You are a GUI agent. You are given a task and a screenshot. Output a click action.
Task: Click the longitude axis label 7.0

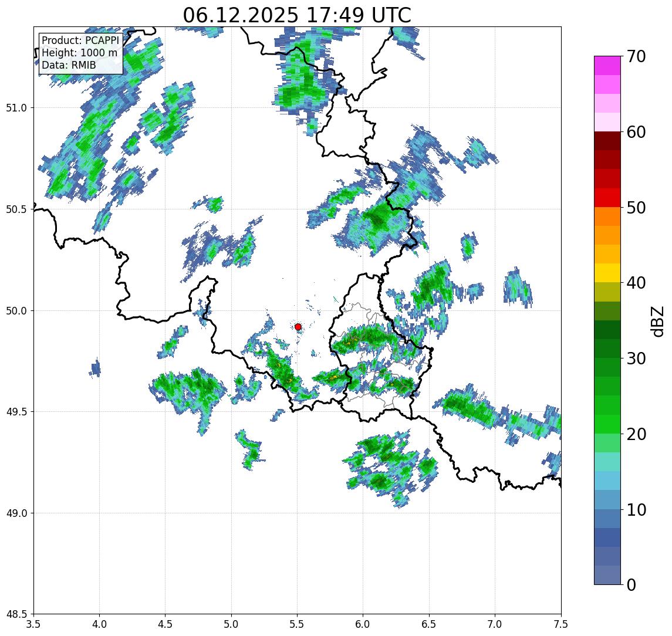[x=495, y=624]
